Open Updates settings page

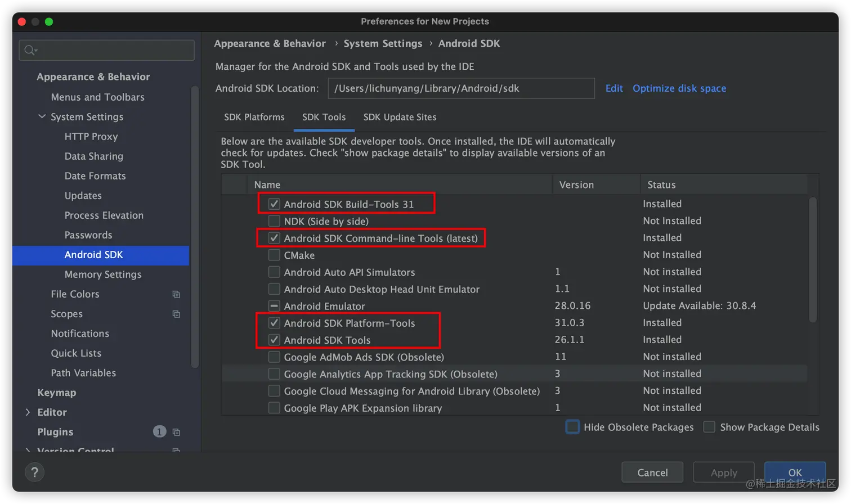coord(83,195)
